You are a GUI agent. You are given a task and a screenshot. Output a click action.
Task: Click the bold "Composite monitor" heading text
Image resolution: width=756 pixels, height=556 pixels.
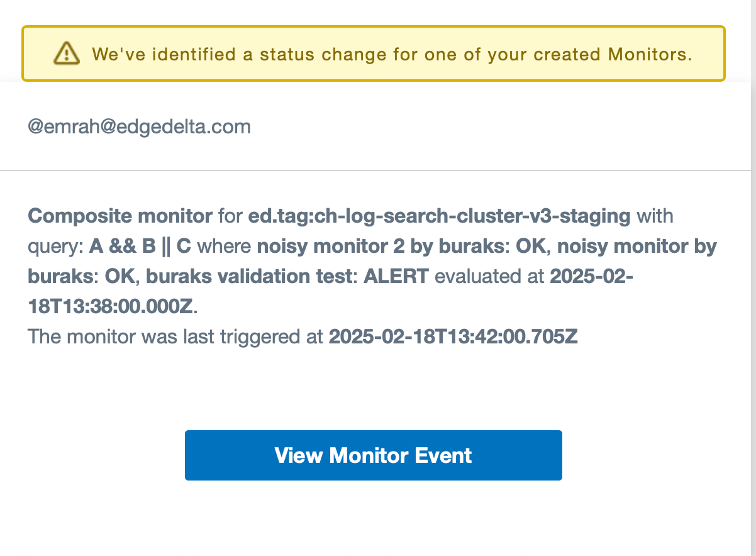tap(120, 216)
